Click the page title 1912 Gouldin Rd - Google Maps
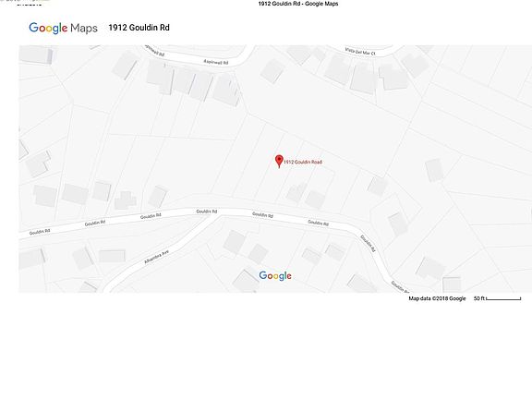This screenshot has height=399, width=532. click(298, 4)
